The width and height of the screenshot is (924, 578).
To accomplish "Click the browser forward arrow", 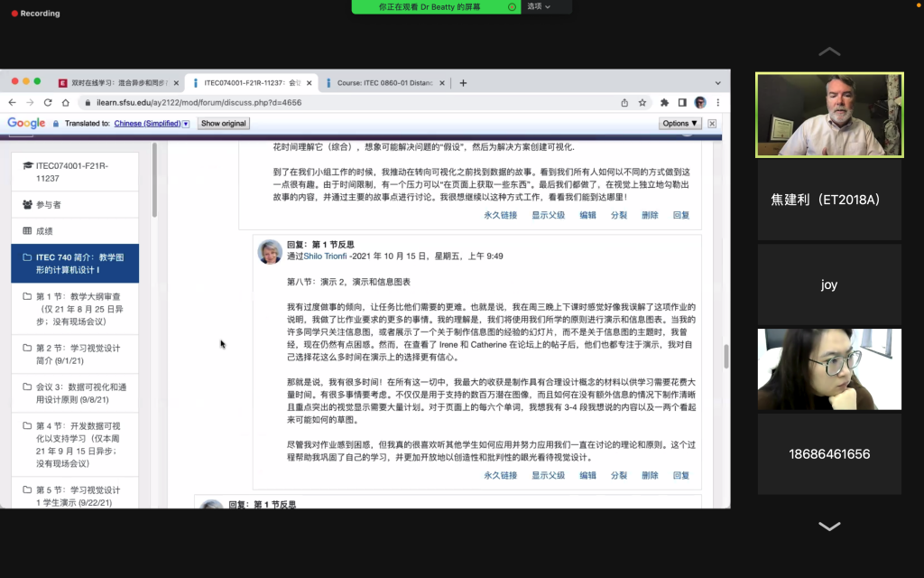I will (30, 103).
